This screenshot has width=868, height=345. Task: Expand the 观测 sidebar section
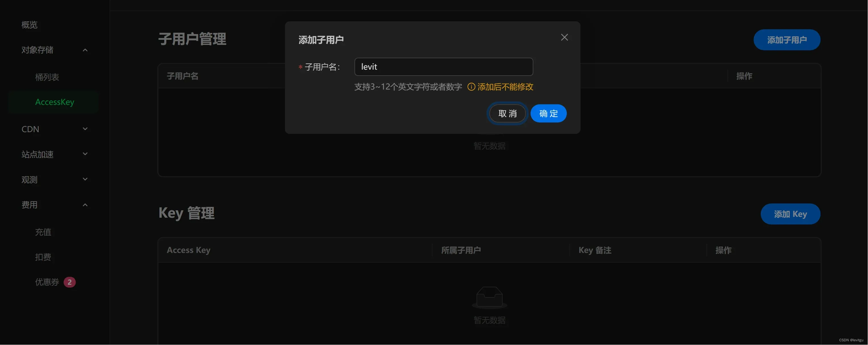[85, 179]
